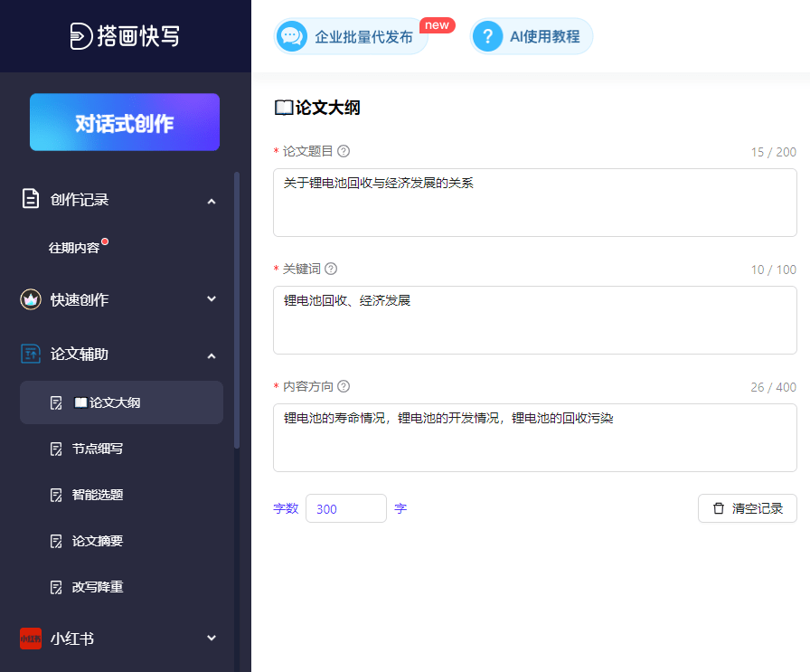
Task: Switch to 智能选题 in the sidebar
Action: click(x=97, y=494)
